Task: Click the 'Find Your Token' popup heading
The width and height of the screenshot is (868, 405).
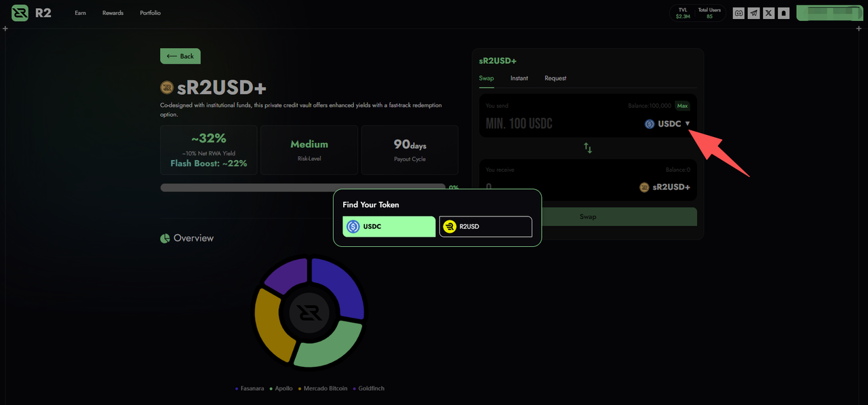Action: [371, 205]
